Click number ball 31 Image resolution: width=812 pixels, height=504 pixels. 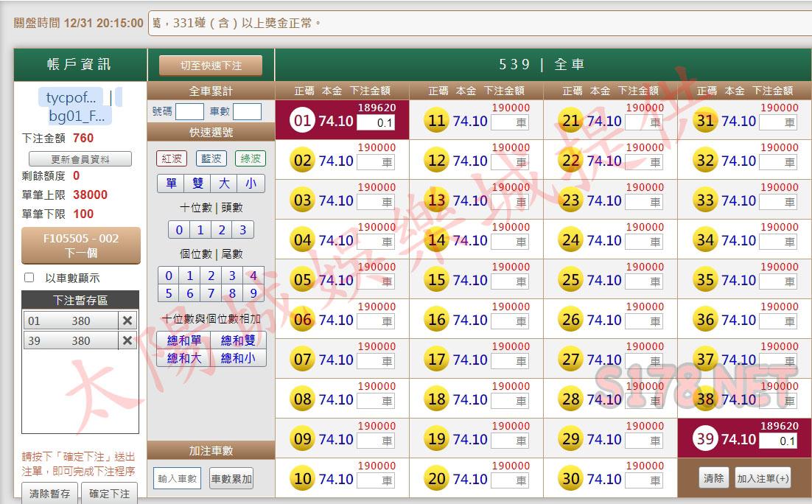point(705,121)
